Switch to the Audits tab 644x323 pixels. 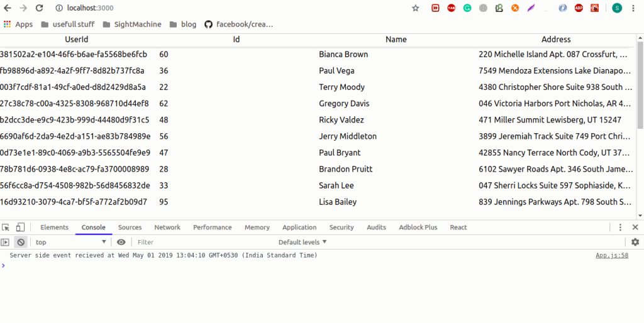(376, 227)
